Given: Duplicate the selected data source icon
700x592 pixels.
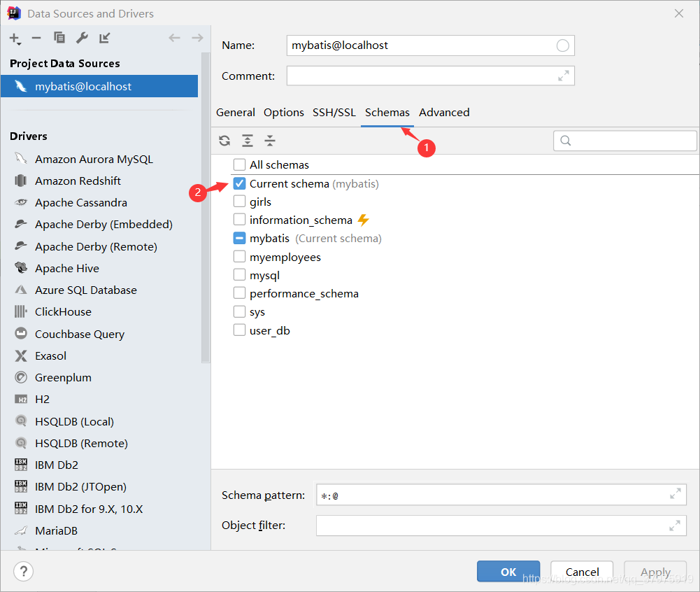Looking at the screenshot, I should (x=59, y=38).
